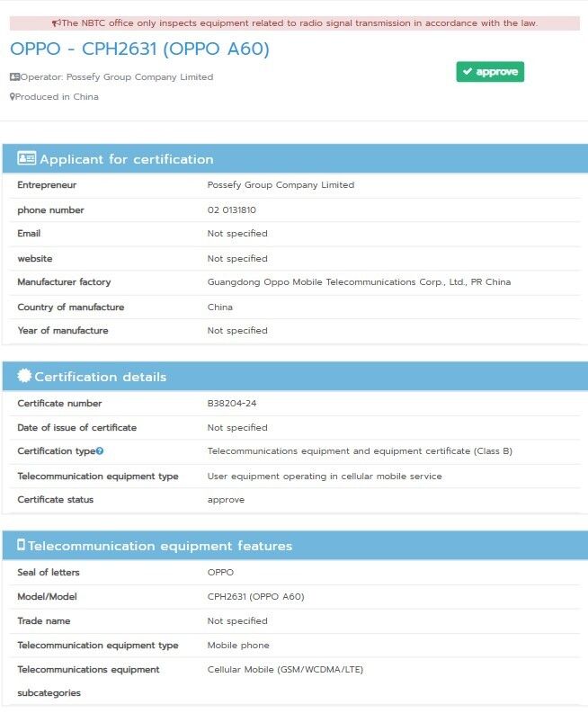Collapse the Applicant for certification section header
The image size is (588, 713).
[294, 159]
